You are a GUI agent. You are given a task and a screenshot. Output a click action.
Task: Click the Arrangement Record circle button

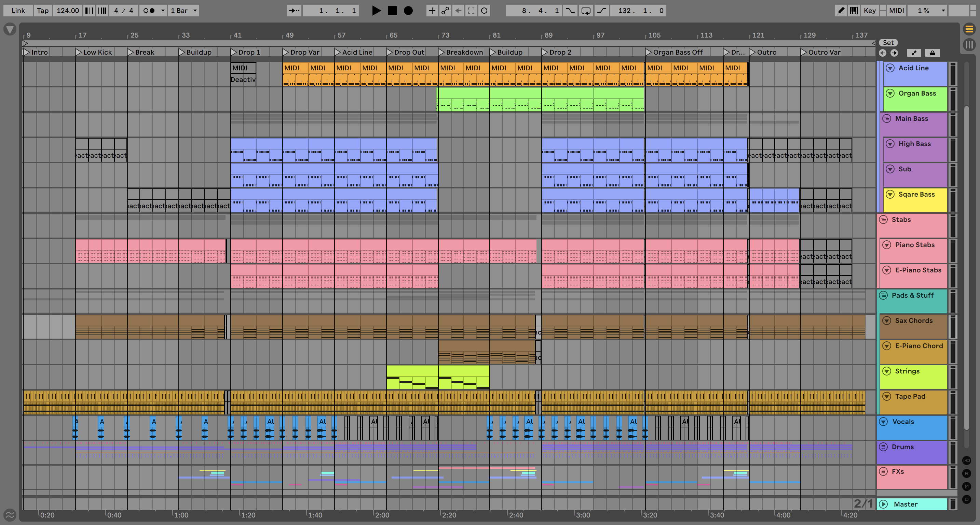(408, 11)
